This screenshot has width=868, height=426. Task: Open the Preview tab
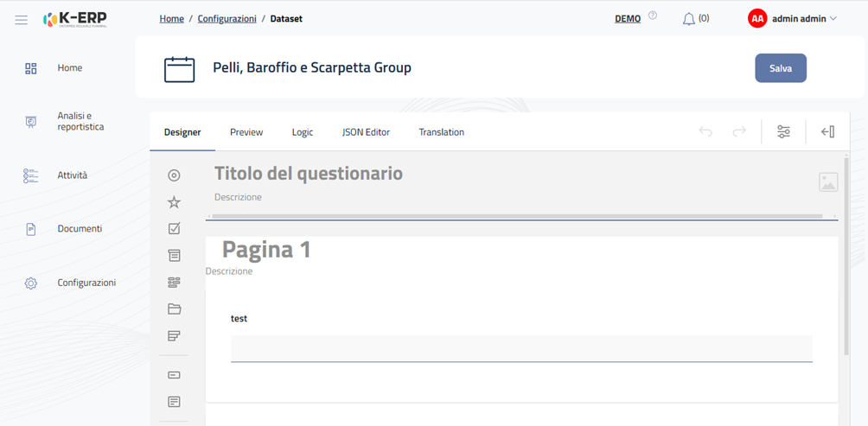pyautogui.click(x=246, y=132)
